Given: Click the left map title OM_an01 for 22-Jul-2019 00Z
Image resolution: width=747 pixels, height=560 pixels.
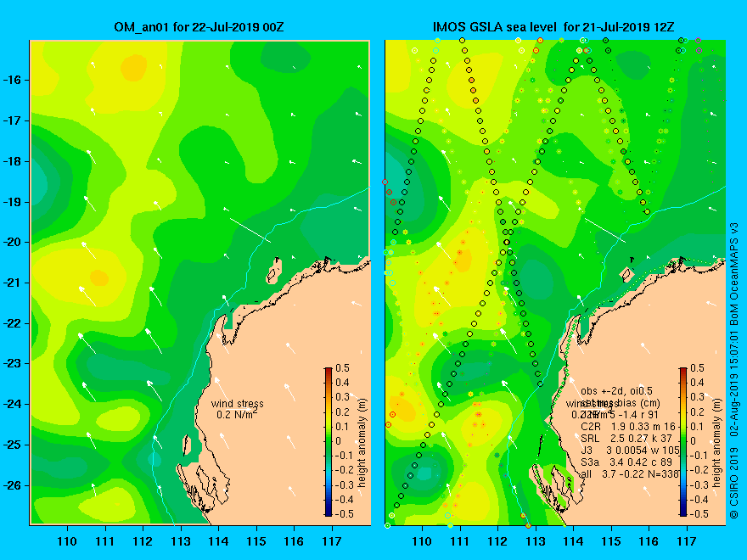Looking at the screenshot, I should point(199,27).
